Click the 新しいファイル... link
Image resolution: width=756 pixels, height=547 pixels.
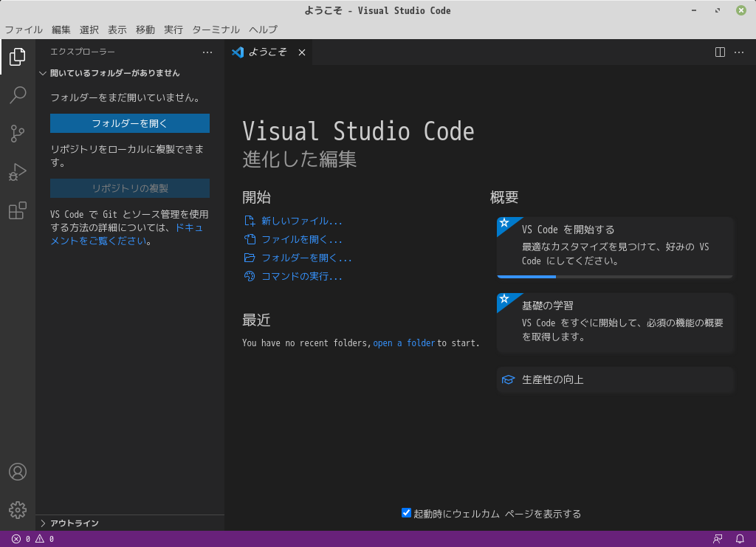click(302, 221)
